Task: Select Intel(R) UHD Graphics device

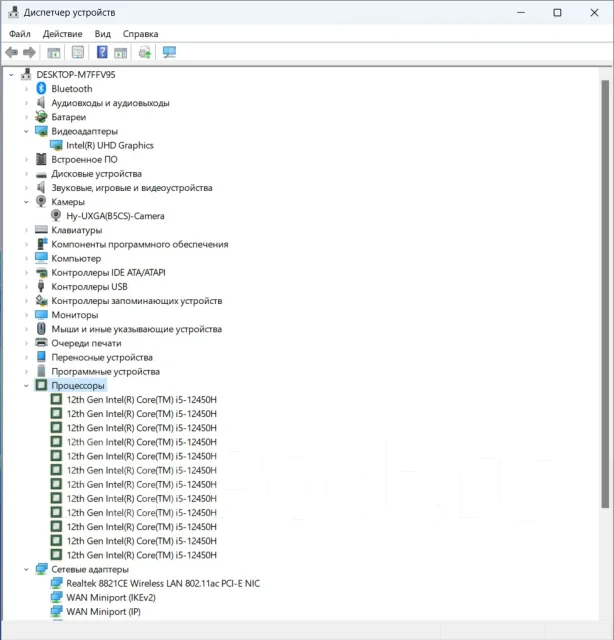Action: [x=110, y=145]
